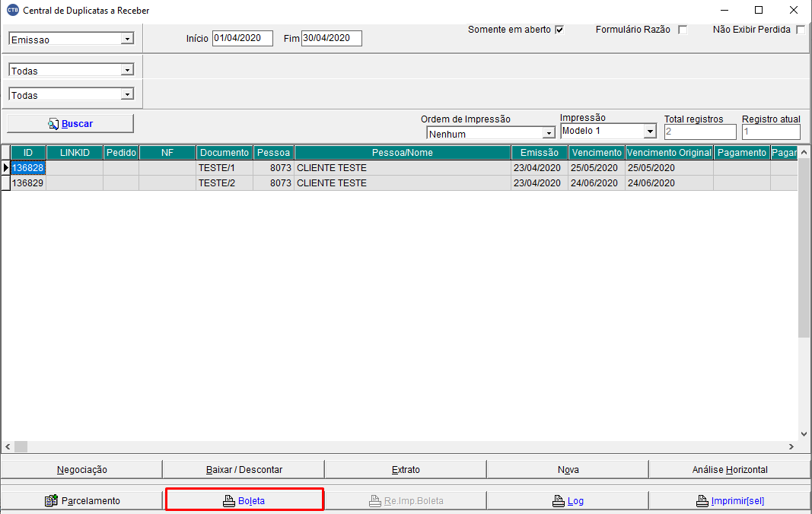Click the Pagamento column header

click(x=741, y=153)
